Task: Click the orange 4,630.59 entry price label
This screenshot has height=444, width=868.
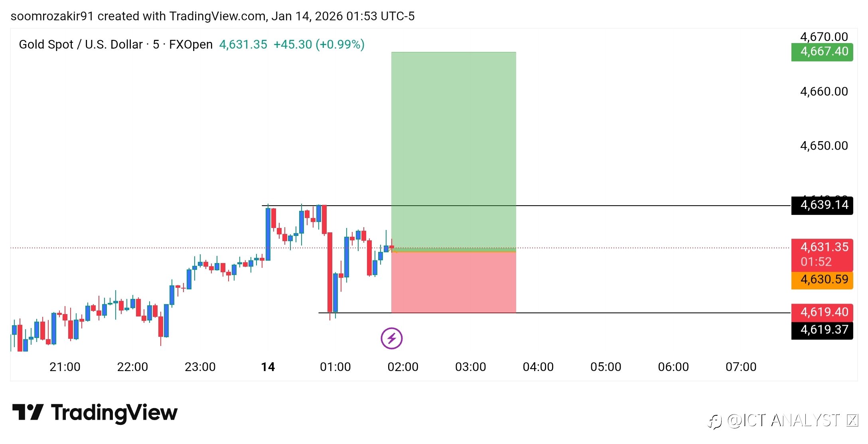Action: [822, 280]
